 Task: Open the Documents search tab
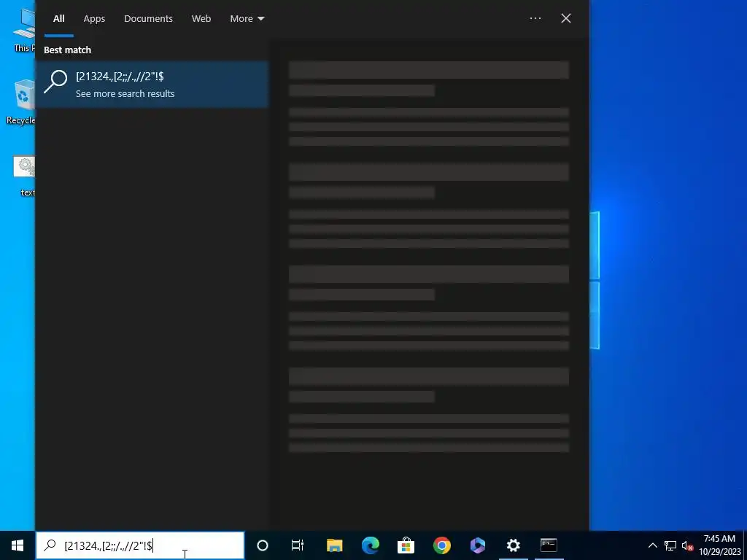pyautogui.click(x=148, y=18)
